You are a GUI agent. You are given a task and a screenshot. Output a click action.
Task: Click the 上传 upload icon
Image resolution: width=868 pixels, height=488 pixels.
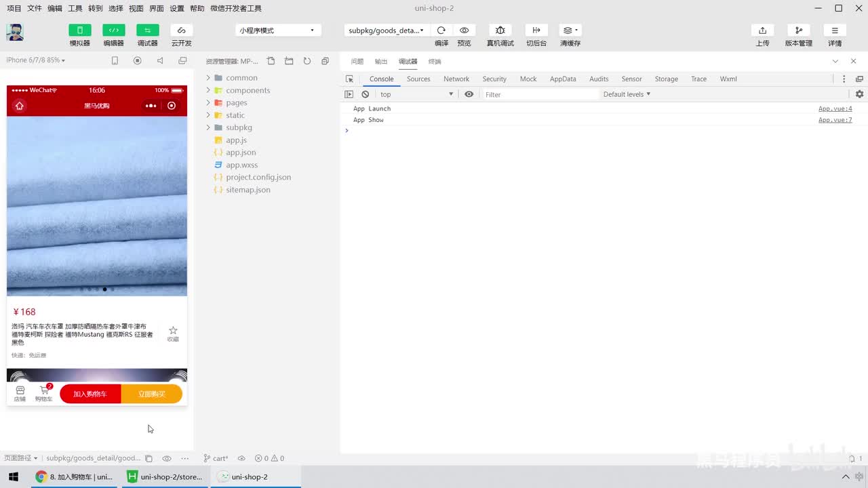[763, 30]
